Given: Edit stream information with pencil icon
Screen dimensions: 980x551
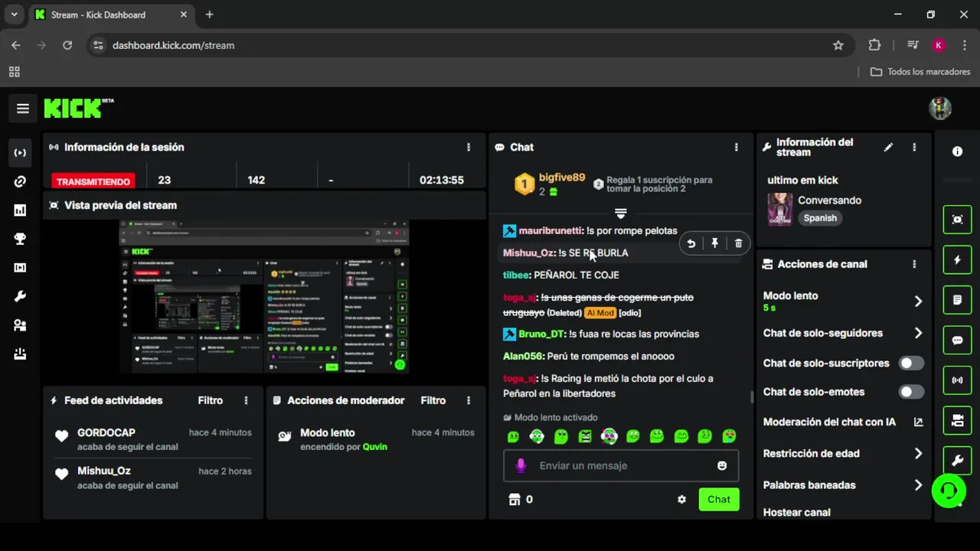Looking at the screenshot, I should tap(888, 147).
